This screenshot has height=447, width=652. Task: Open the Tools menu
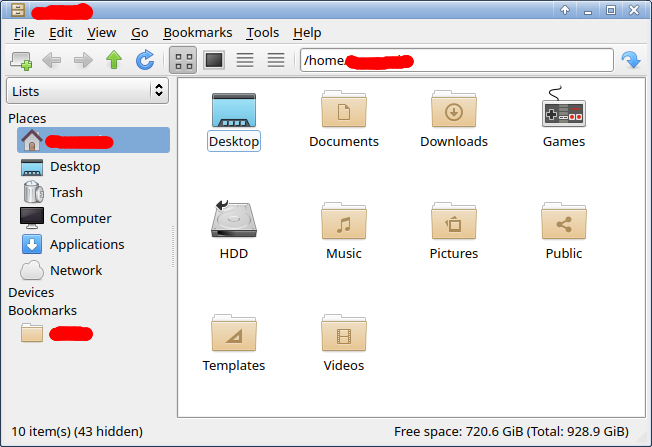pos(263,33)
